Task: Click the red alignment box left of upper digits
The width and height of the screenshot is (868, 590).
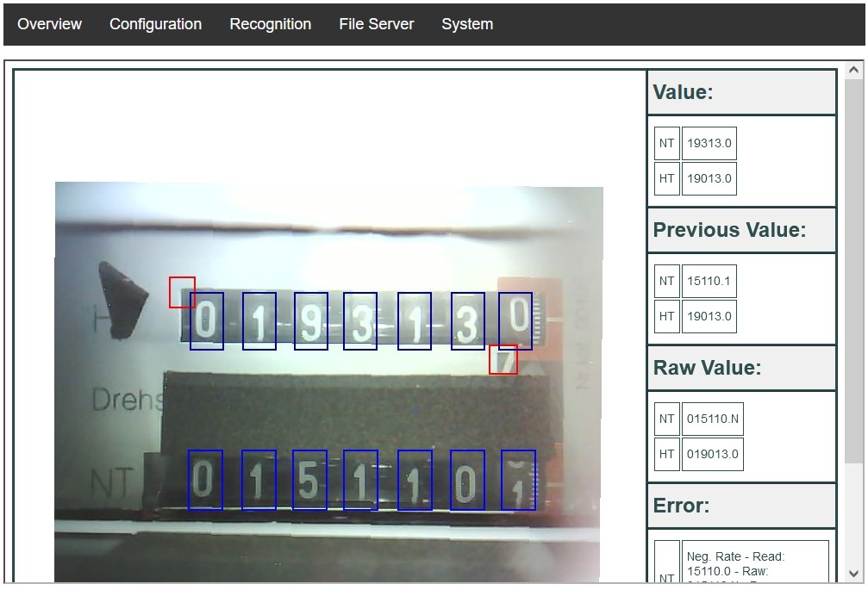Action: (182, 292)
